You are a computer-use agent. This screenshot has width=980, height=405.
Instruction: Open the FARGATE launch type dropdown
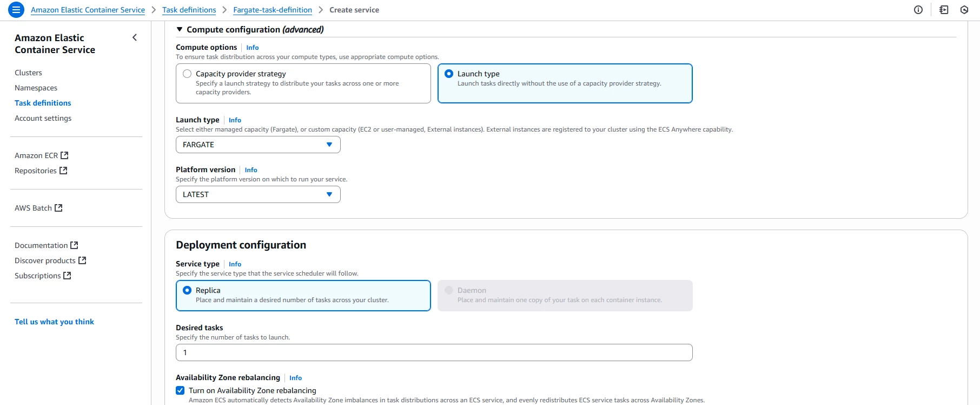pos(258,145)
